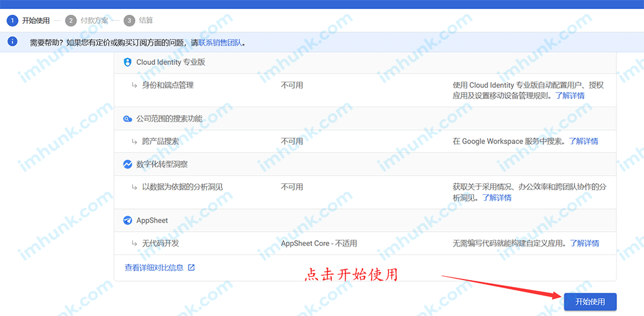Open the 联系销售团队 link
Screen dimensions: 644x316
click(220, 42)
